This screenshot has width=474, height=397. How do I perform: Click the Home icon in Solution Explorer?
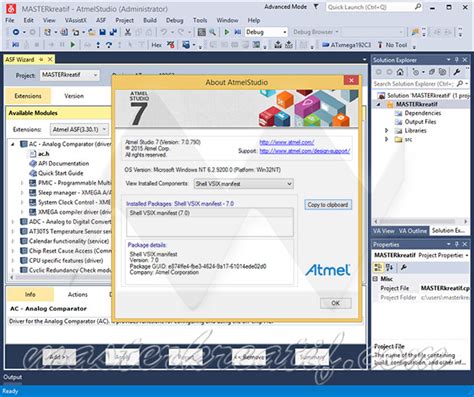point(400,72)
